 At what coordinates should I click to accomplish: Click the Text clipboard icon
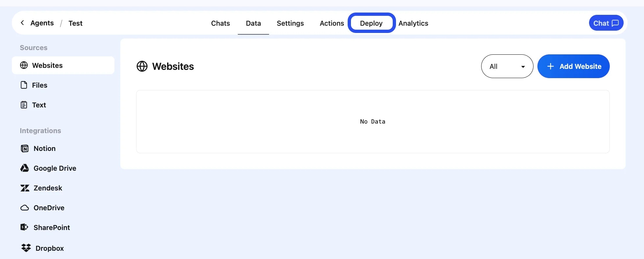pos(24,105)
